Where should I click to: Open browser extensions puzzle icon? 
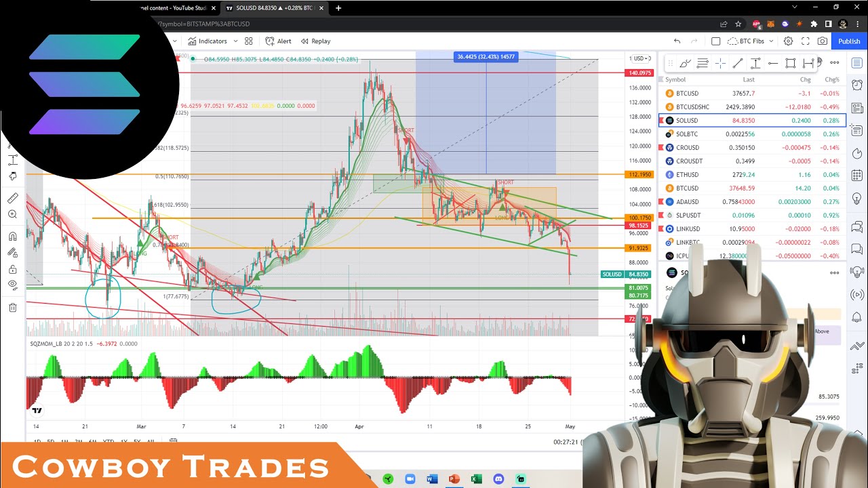click(814, 24)
